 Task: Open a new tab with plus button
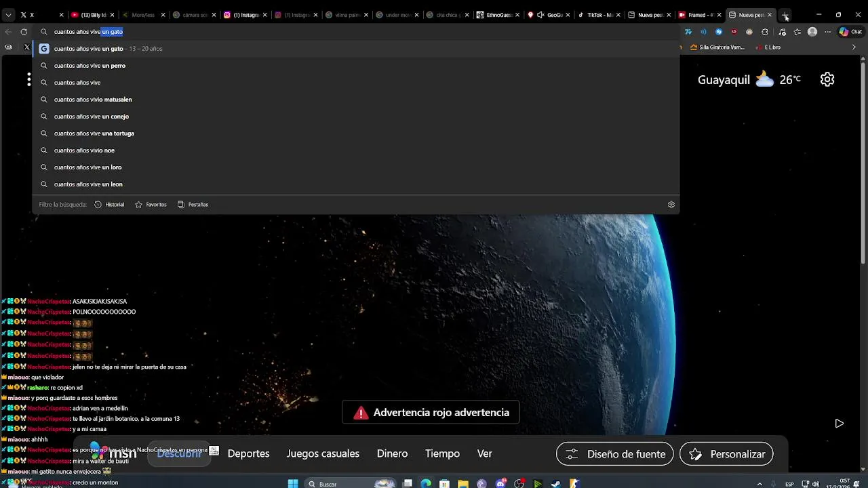pyautogui.click(x=785, y=15)
